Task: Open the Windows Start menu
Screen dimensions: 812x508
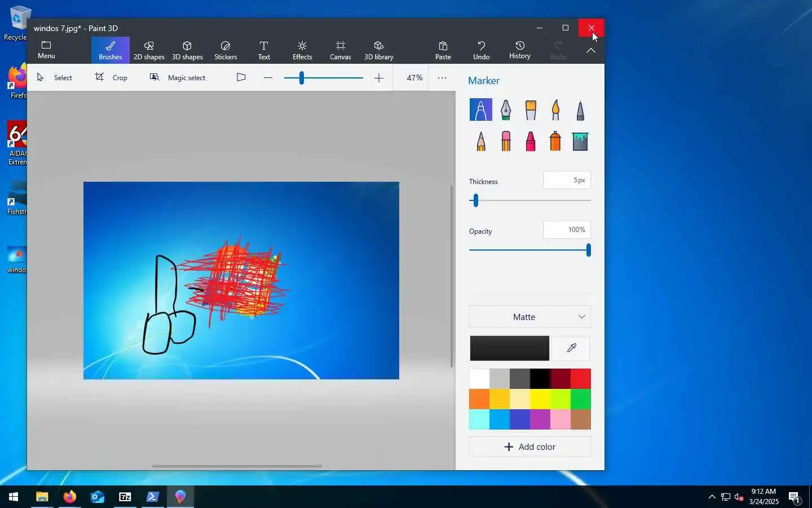Action: (14, 497)
